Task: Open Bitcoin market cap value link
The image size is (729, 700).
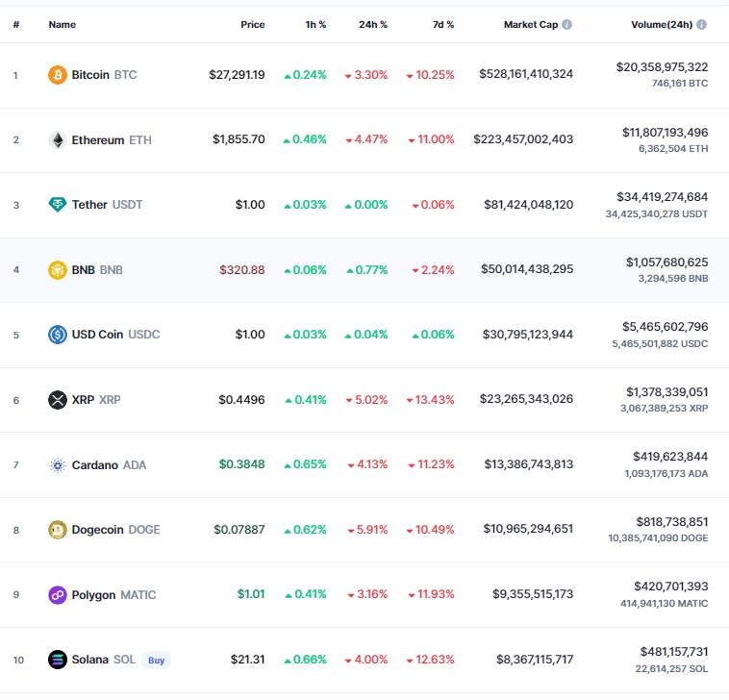Action: click(525, 74)
